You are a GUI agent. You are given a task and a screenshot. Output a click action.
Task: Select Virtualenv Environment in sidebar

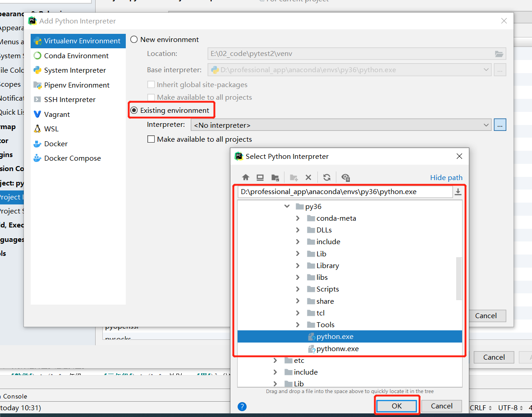[78, 41]
